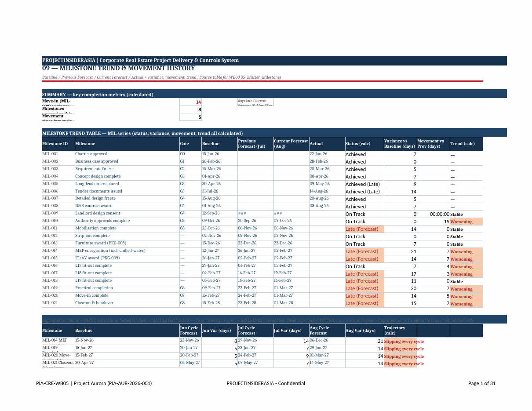The height and width of the screenshot is (411, 532).
Task: Click the 'Gate' column header
Action: pyautogui.click(x=190, y=144)
